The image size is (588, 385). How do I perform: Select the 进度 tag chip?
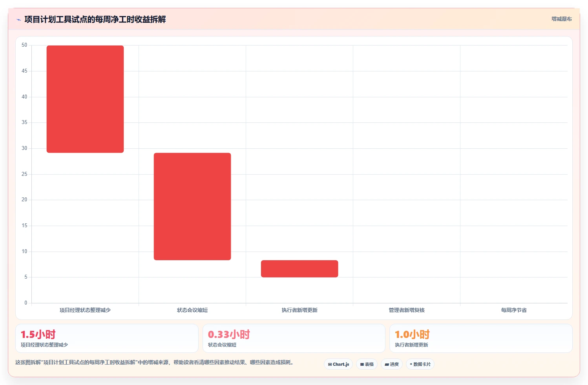392,364
